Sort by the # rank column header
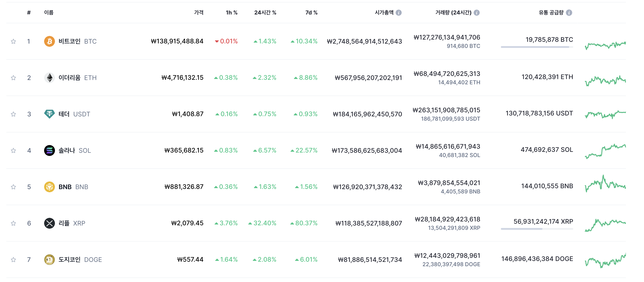644x282 pixels. click(29, 12)
